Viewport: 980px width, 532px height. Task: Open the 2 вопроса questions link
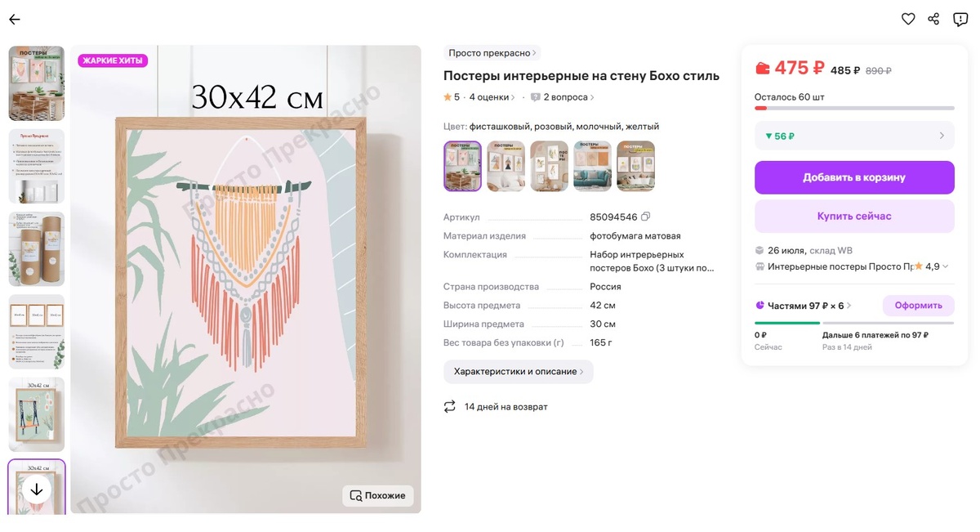[562, 97]
